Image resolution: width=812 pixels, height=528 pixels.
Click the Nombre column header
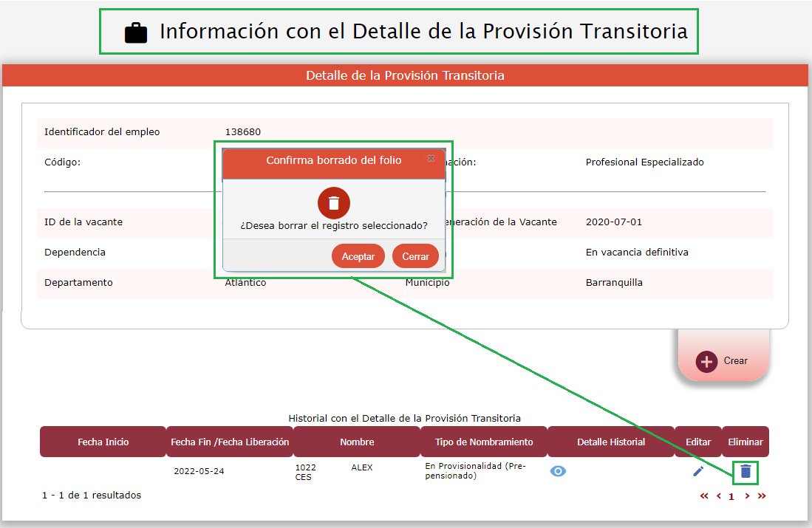[357, 442]
